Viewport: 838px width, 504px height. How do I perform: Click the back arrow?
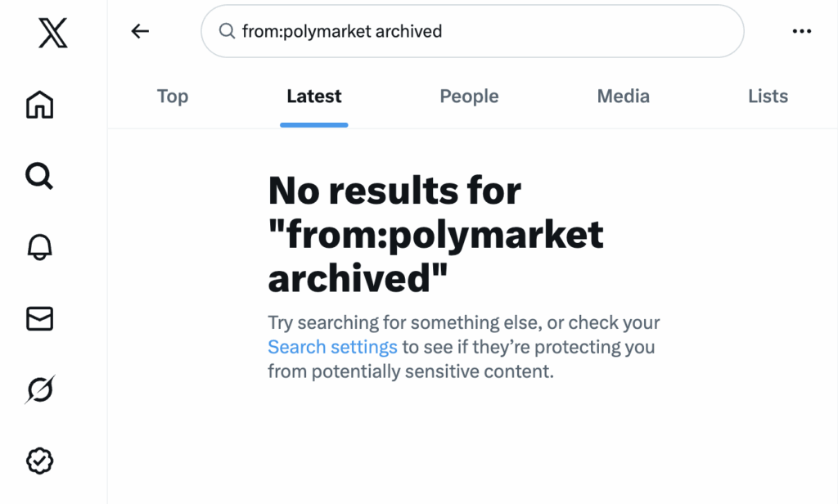141,32
